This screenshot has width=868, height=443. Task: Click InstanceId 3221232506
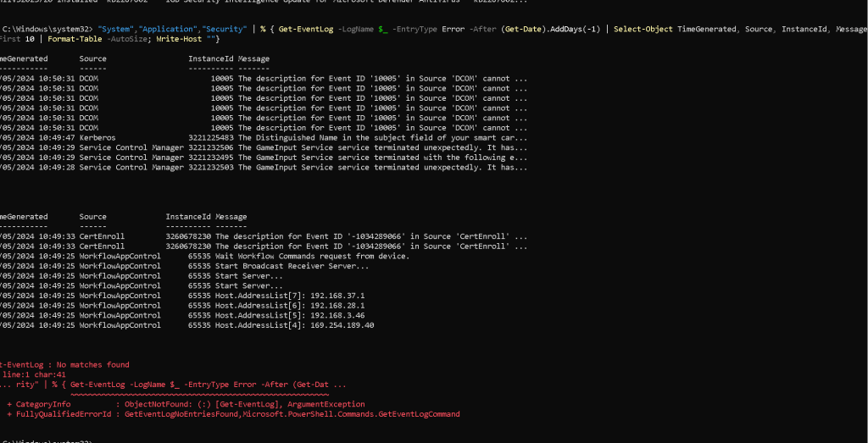[x=210, y=147]
